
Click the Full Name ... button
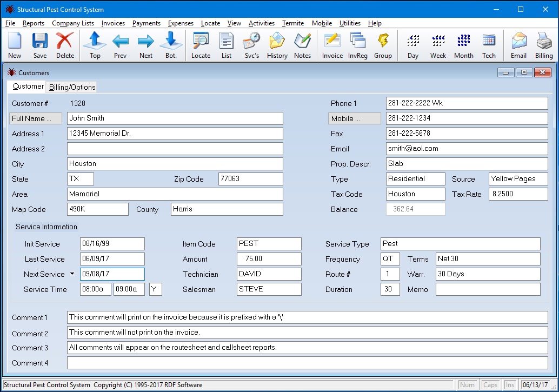(x=36, y=118)
